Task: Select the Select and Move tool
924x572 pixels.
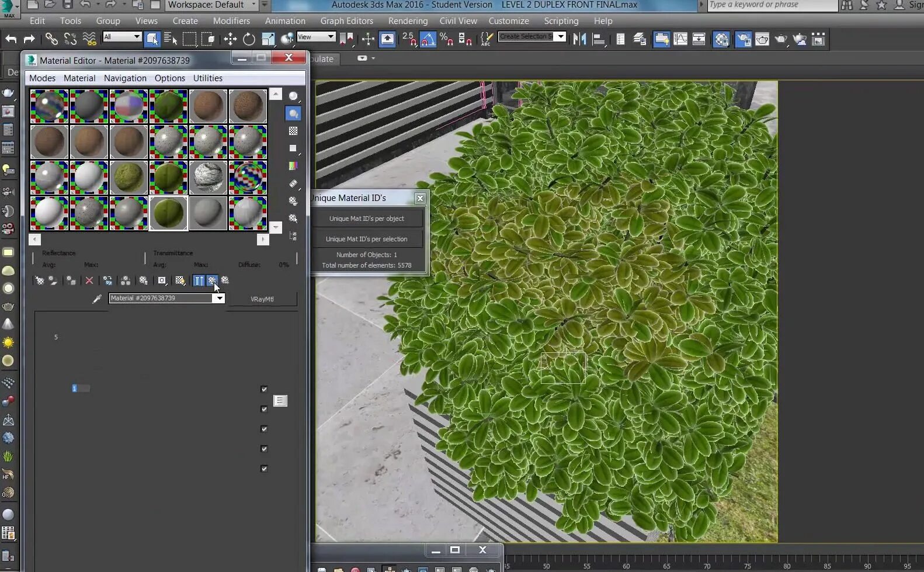Action: point(230,39)
